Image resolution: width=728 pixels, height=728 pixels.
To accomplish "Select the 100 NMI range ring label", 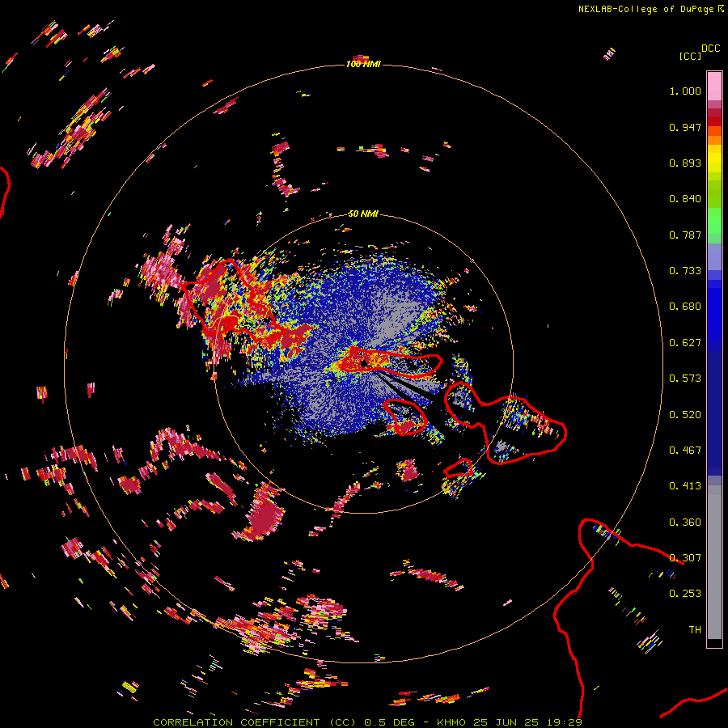I will click(363, 64).
